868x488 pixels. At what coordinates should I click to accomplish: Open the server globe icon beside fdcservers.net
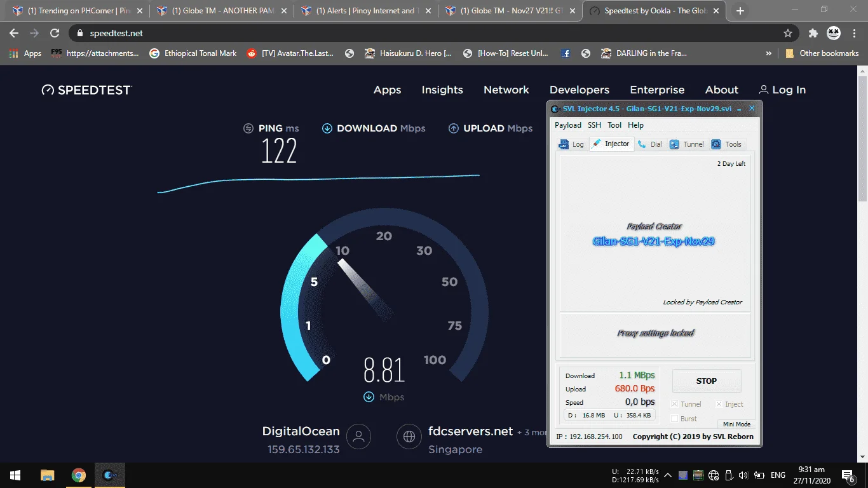[409, 437]
